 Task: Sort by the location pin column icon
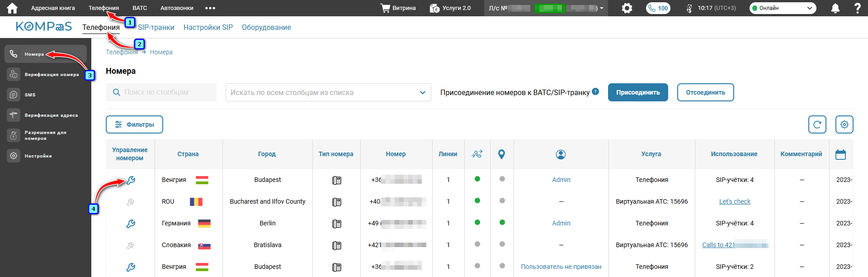tap(501, 154)
